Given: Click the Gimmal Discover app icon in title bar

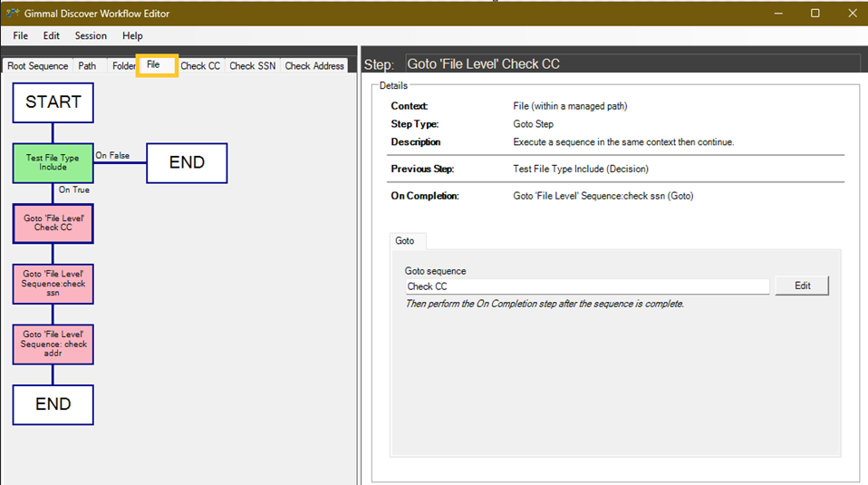Looking at the screenshot, I should (13, 14).
